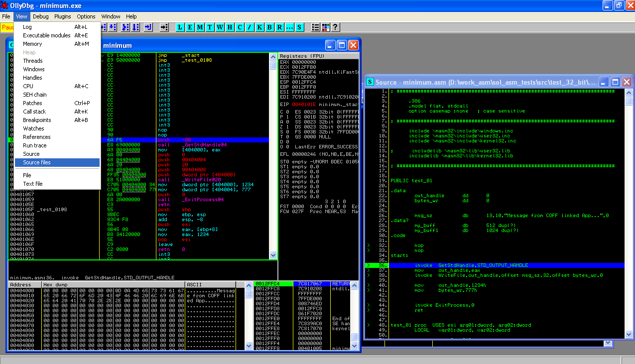Open the Debug menu
The height and width of the screenshot is (364, 635).
41,16
